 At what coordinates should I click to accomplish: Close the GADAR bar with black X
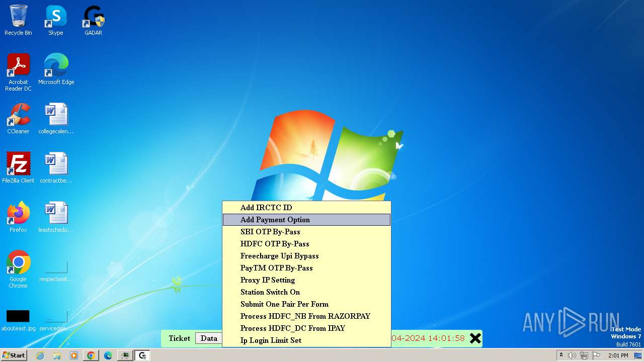point(475,338)
